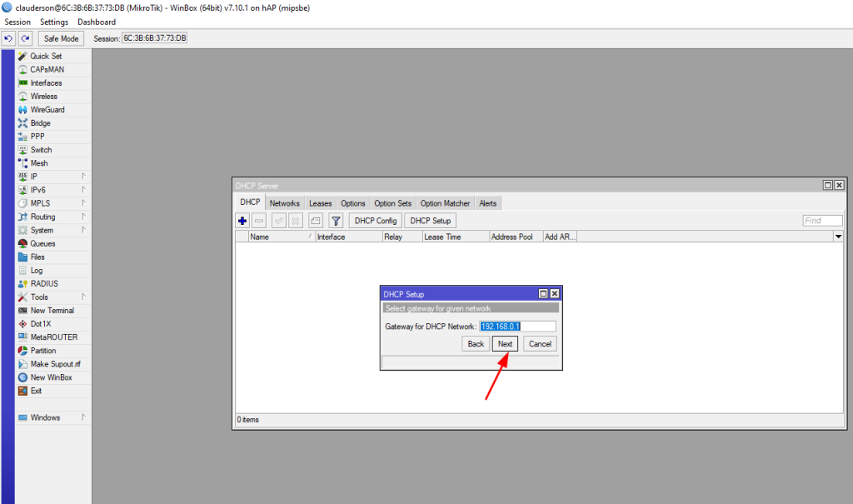Open the Queues sidebar item
This screenshot has width=853, height=504.
[x=42, y=244]
